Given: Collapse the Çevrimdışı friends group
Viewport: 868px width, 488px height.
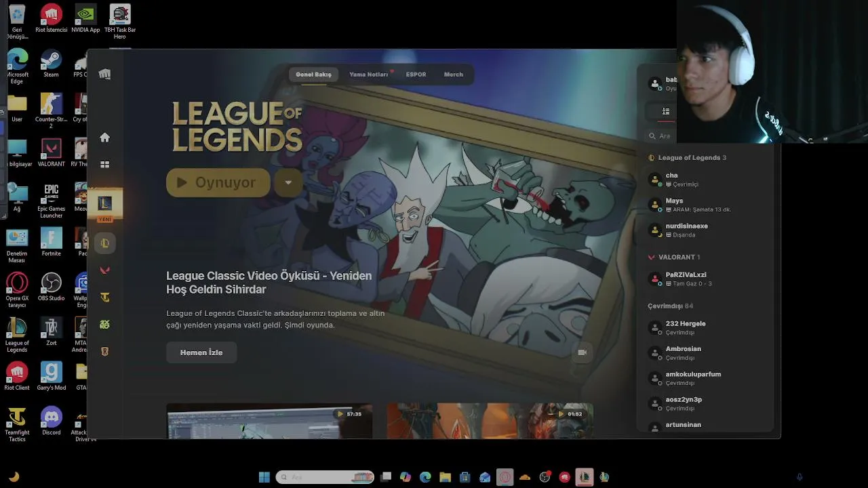Looking at the screenshot, I should tap(670, 306).
